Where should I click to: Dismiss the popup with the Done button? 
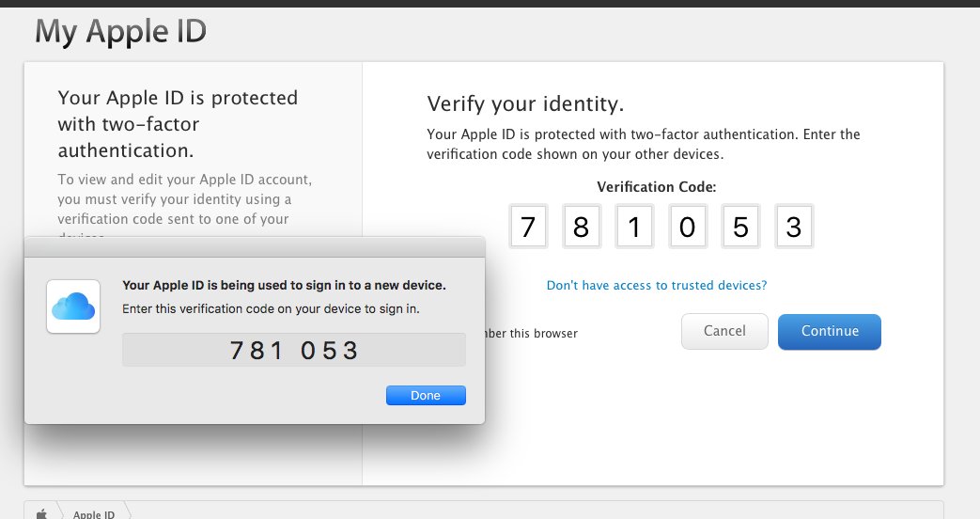coord(426,395)
